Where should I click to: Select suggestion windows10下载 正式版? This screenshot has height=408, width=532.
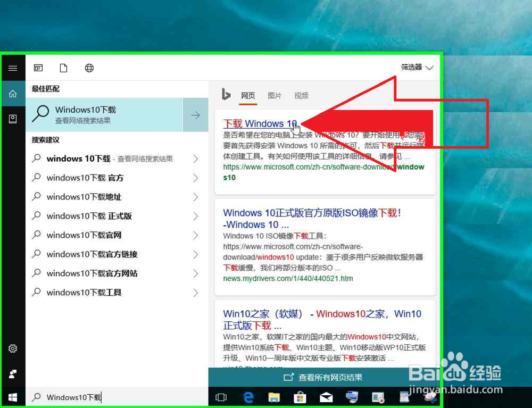[117, 216]
